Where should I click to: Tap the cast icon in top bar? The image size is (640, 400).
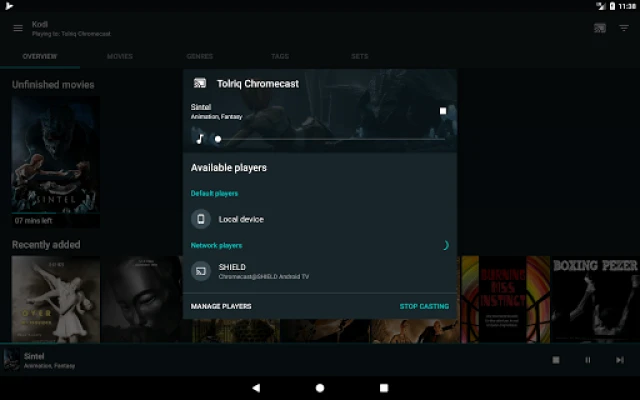pyautogui.click(x=600, y=28)
